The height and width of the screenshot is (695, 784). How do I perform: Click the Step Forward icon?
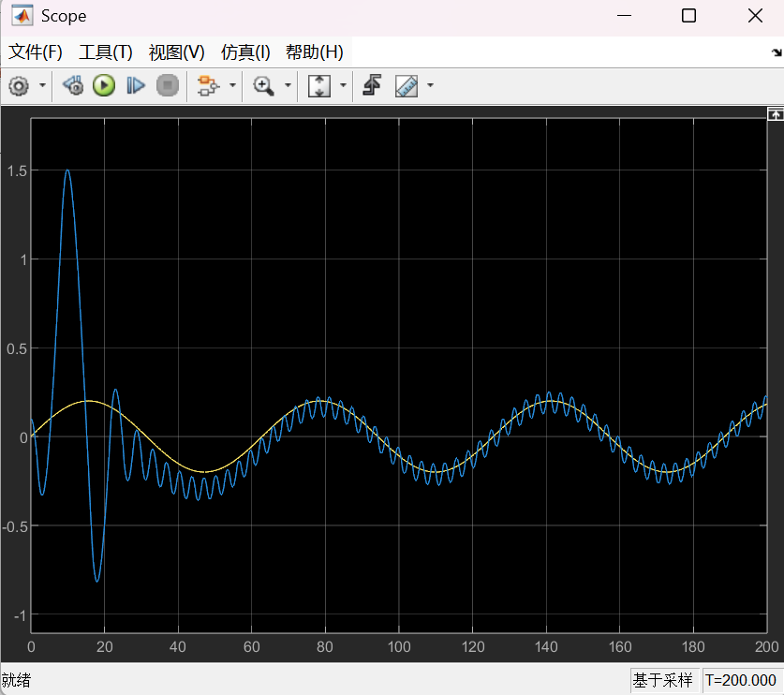click(x=136, y=86)
